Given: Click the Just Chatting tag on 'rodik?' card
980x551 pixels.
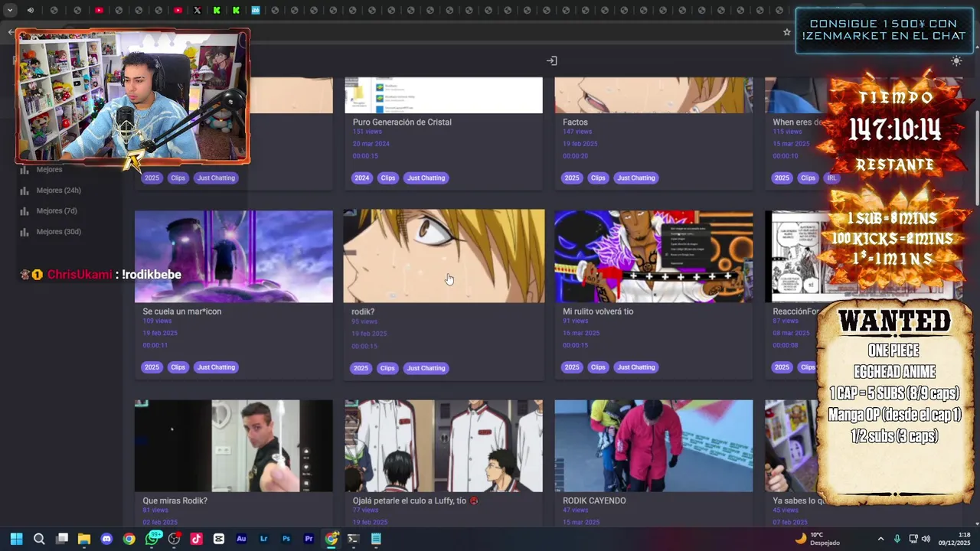Looking at the screenshot, I should click(x=426, y=368).
